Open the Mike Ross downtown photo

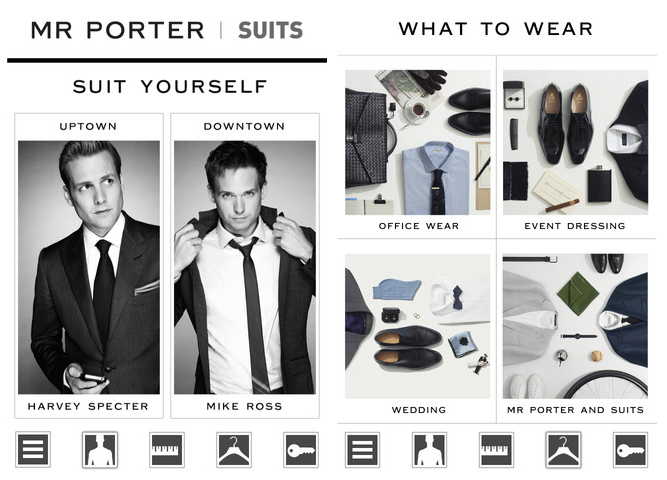pos(245,267)
